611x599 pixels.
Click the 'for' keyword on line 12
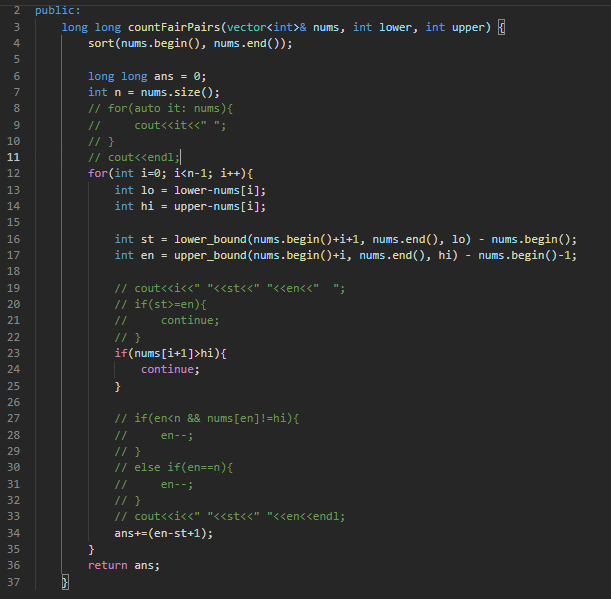98,173
